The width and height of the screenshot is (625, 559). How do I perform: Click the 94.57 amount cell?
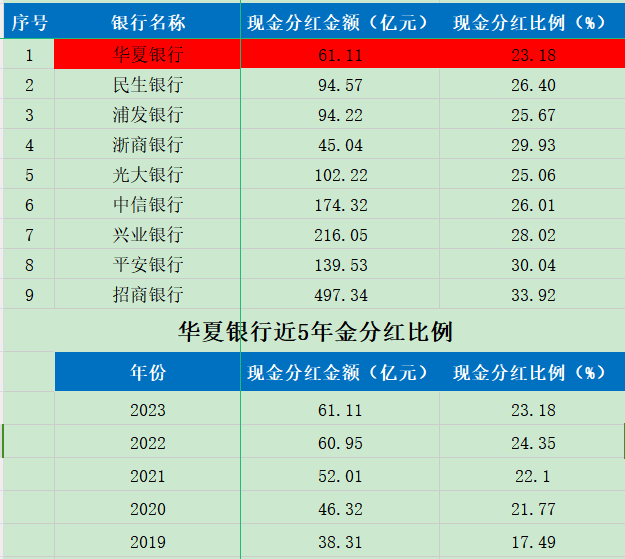click(340, 84)
